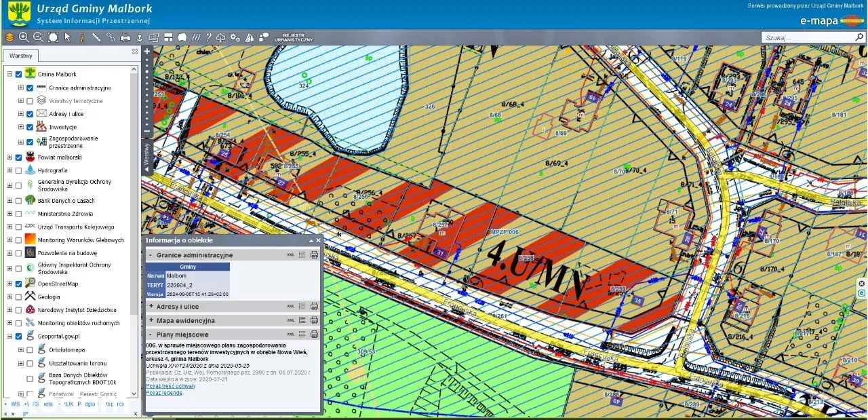Expand the Powiat malborski tree node
868x420 pixels.
(x=9, y=157)
